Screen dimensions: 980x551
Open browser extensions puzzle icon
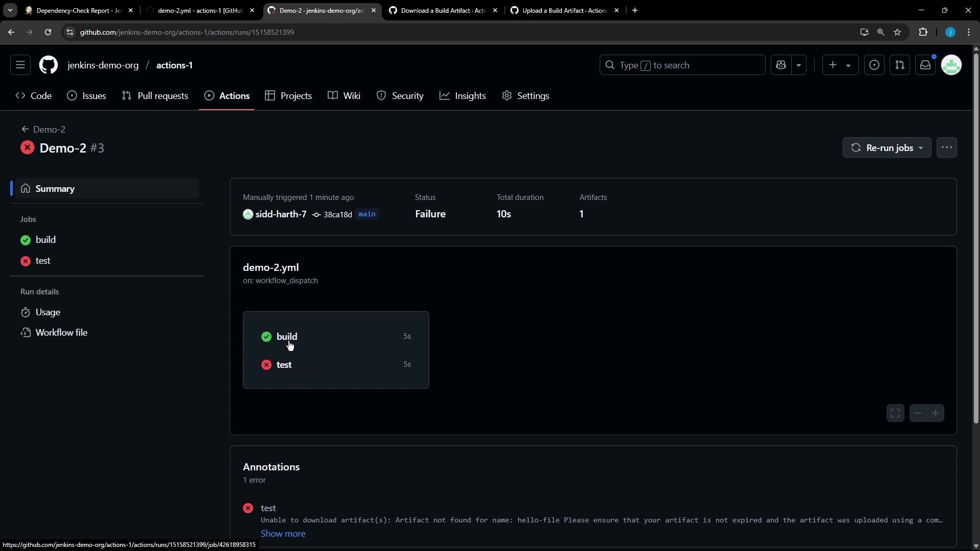point(923,32)
